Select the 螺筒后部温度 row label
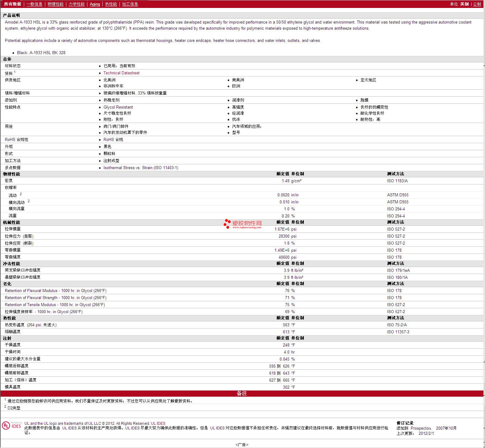Viewport: 485px width, 448px height. (x=17, y=366)
